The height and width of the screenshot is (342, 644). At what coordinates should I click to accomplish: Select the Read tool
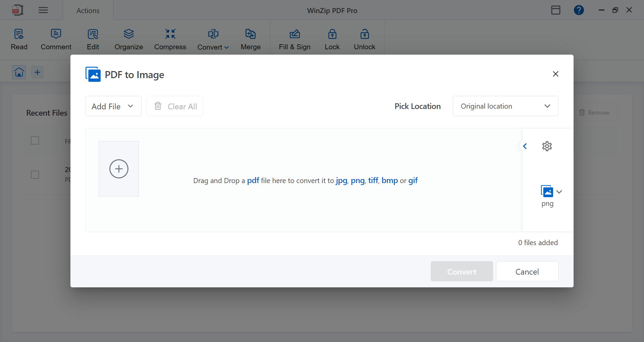pos(19,39)
